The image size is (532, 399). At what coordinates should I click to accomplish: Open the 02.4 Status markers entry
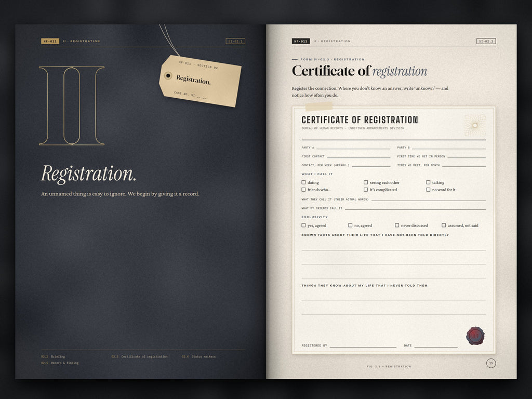[198, 356]
